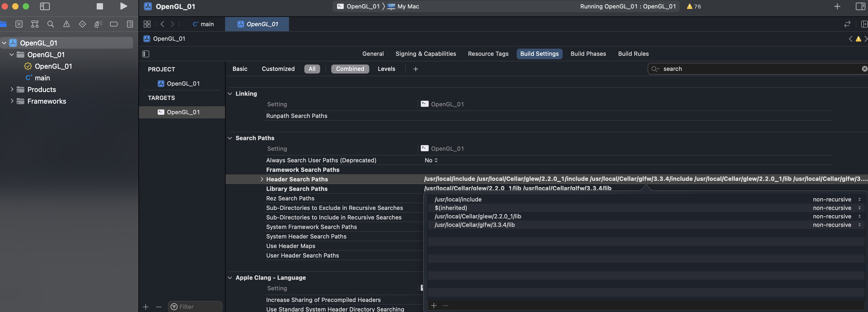Open the related items grid icon
Image resolution: width=868 pixels, height=312 pixels.
147,24
